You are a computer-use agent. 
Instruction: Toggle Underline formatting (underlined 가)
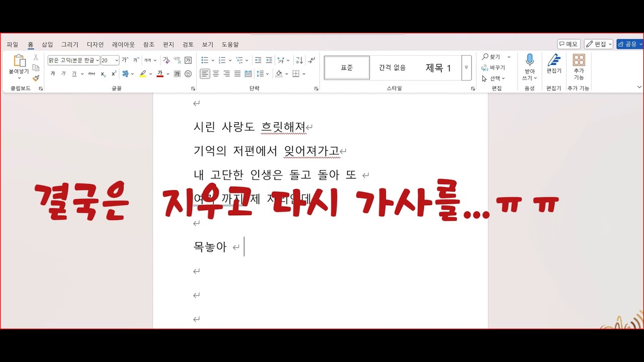click(x=74, y=74)
